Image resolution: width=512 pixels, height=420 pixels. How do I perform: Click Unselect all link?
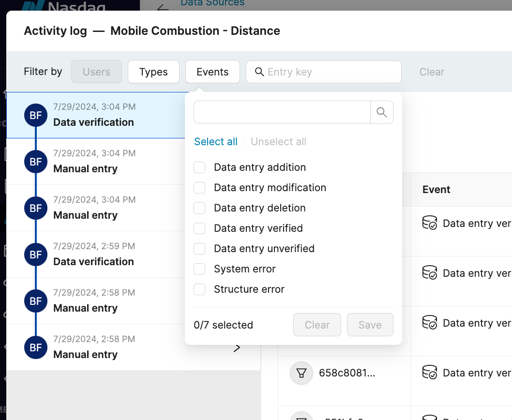[279, 141]
